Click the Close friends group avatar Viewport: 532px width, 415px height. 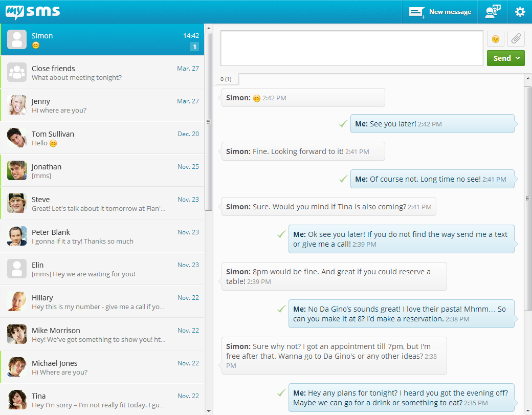coord(16,72)
